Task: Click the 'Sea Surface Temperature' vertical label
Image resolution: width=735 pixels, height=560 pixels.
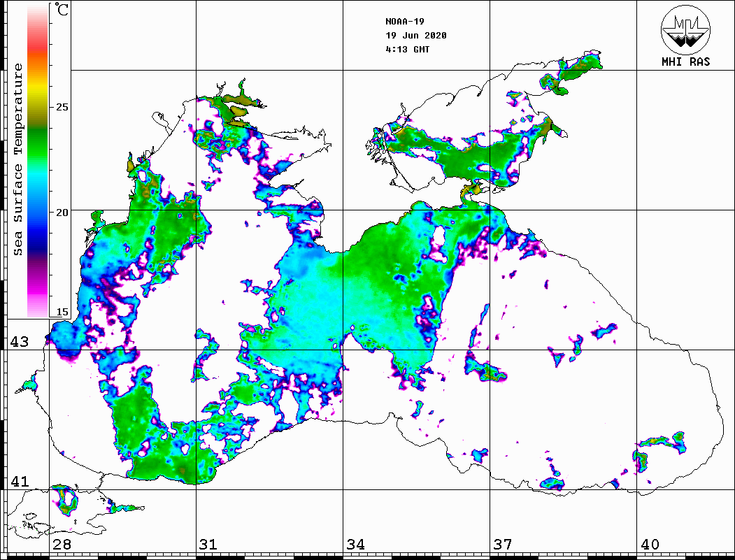Action: [17, 160]
